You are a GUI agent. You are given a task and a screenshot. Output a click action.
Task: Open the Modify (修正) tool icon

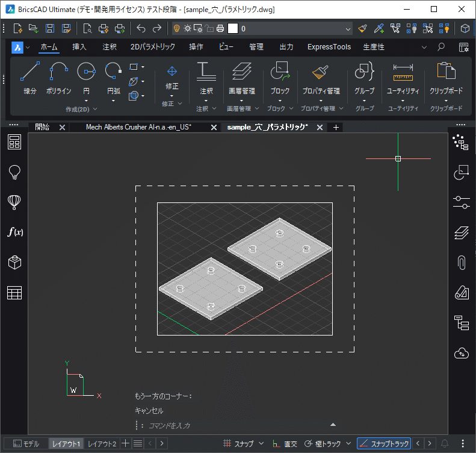click(x=172, y=72)
